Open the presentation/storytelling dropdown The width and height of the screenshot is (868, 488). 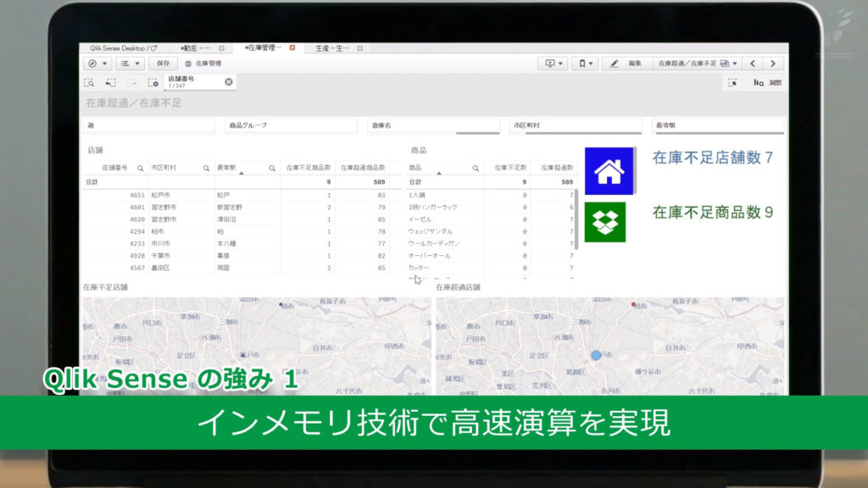tap(553, 64)
